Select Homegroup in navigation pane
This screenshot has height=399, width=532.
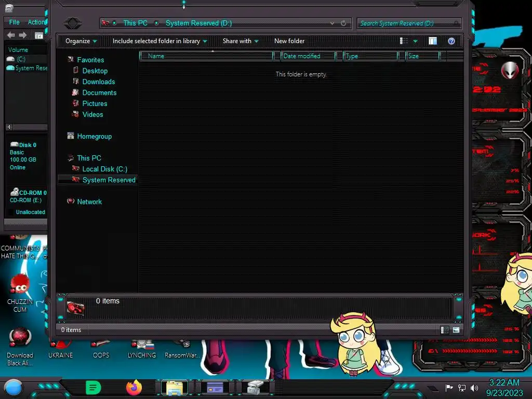pos(95,137)
